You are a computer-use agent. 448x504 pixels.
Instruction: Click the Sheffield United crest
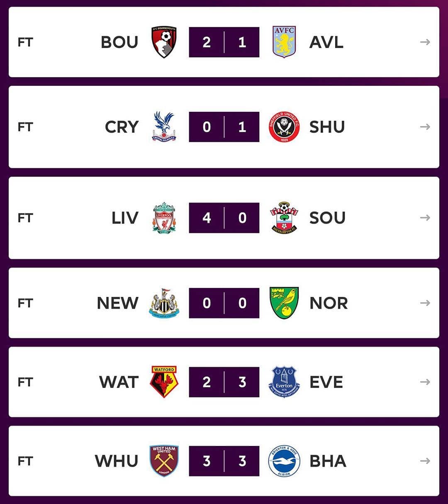(284, 127)
